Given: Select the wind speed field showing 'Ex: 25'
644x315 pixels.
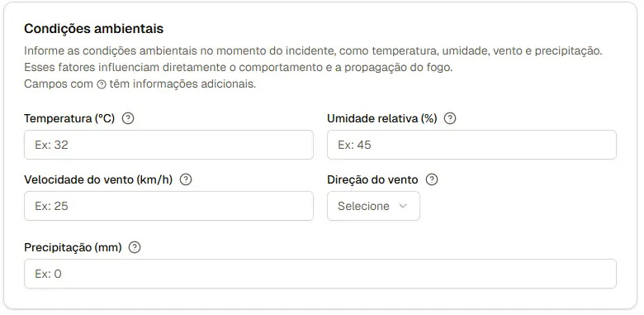Looking at the screenshot, I should [x=168, y=206].
